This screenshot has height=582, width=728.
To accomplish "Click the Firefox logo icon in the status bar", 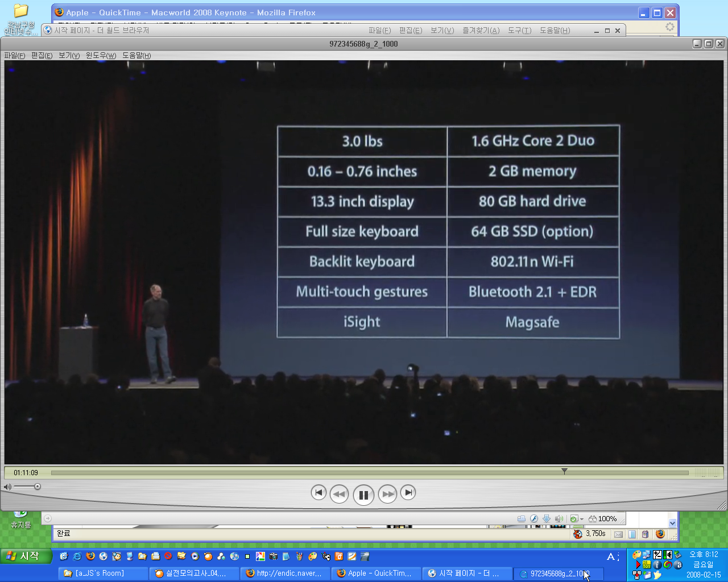I will click(x=660, y=534).
